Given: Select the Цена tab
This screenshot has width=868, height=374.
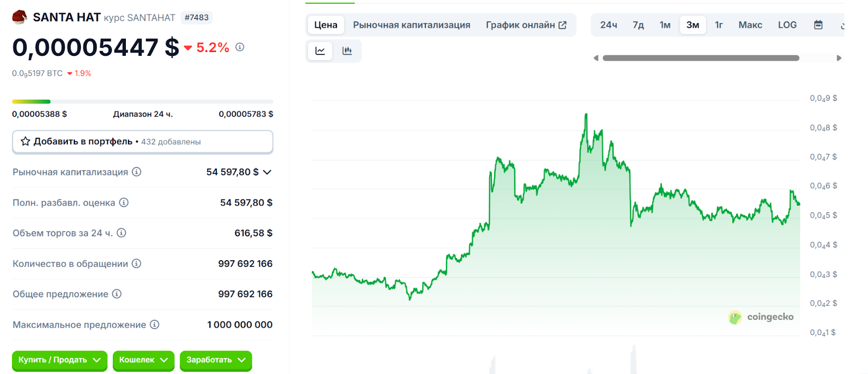Looking at the screenshot, I should click(326, 25).
